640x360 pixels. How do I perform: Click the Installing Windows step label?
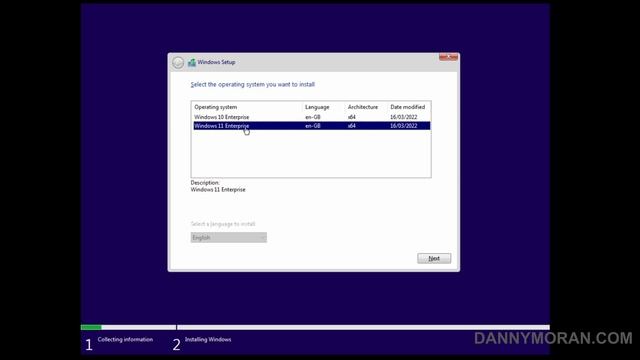(x=208, y=340)
